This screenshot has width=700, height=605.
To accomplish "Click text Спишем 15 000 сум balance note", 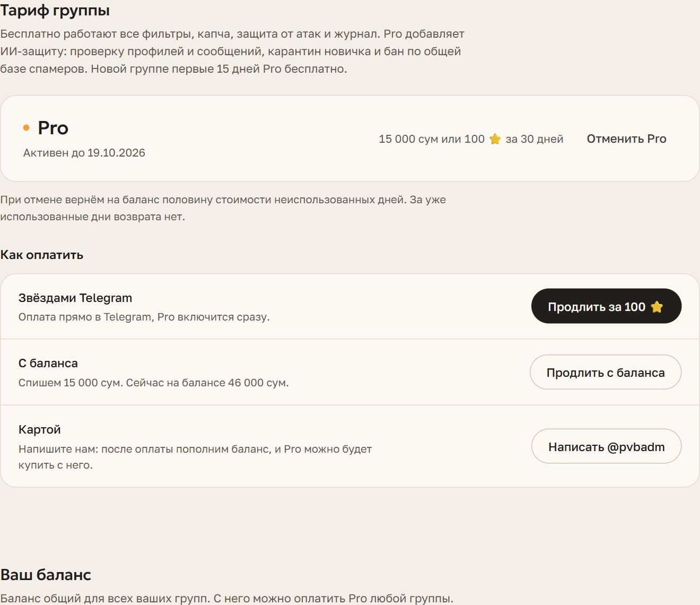I will pos(154,383).
